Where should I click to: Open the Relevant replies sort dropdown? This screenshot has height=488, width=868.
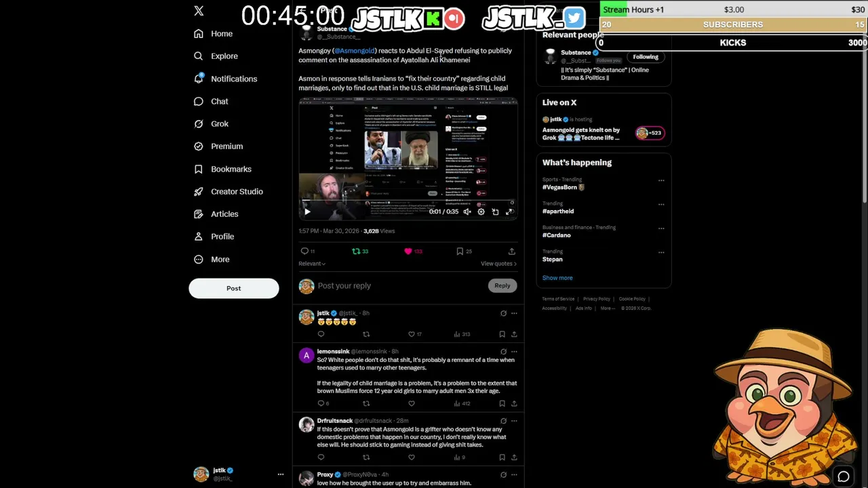click(x=312, y=264)
